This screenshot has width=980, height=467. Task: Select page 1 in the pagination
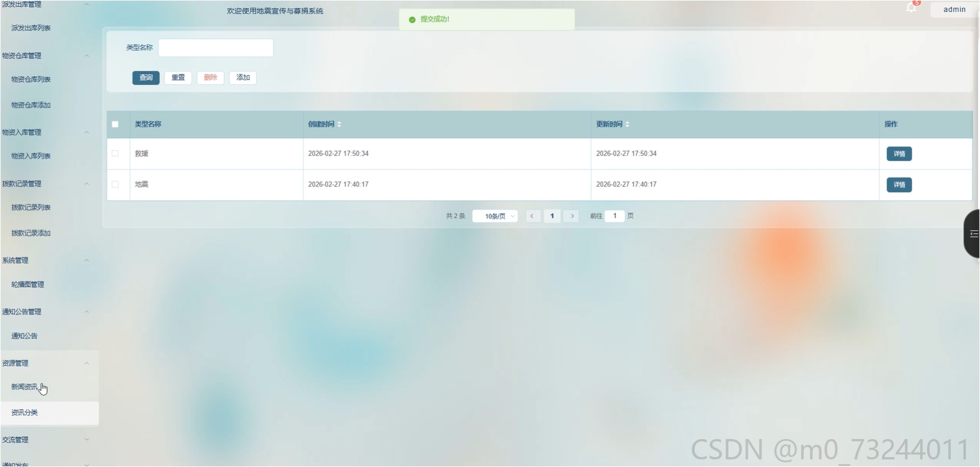tap(552, 216)
